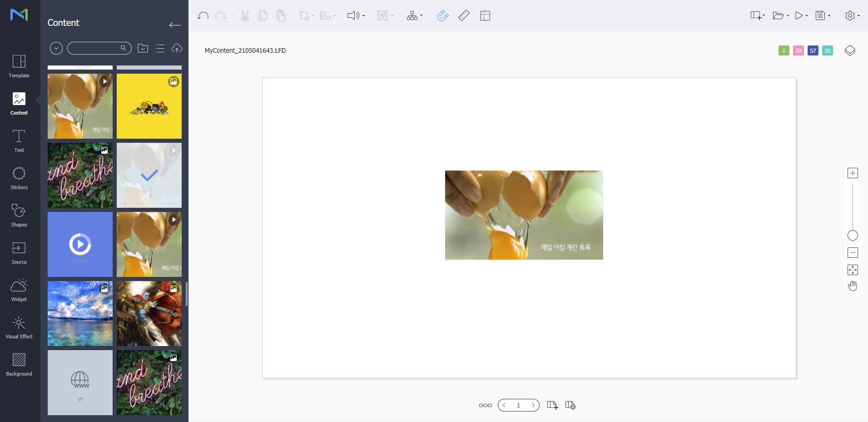
Task: Select the youtube content thumbnail
Action: (x=80, y=244)
